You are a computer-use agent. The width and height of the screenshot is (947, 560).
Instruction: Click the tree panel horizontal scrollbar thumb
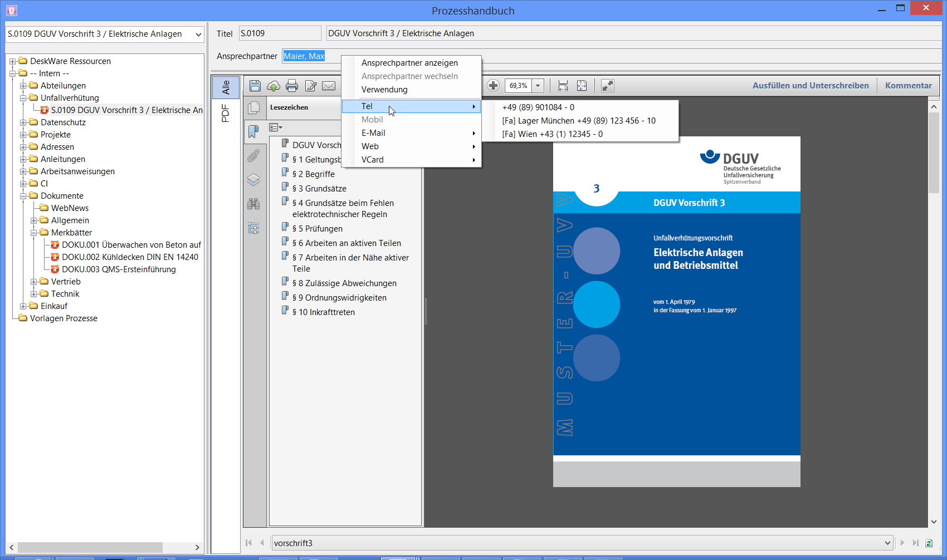coord(90,548)
